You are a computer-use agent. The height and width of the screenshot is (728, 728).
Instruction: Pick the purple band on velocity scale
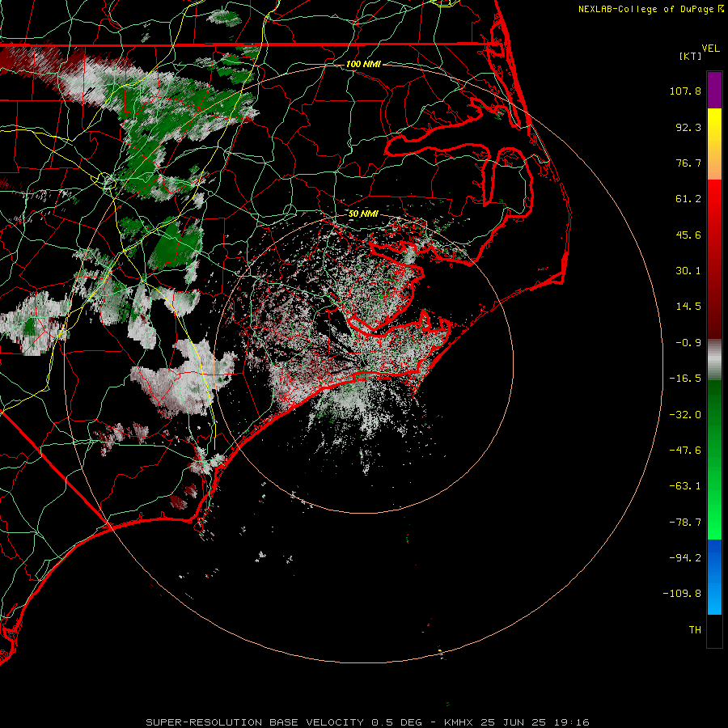(714, 90)
